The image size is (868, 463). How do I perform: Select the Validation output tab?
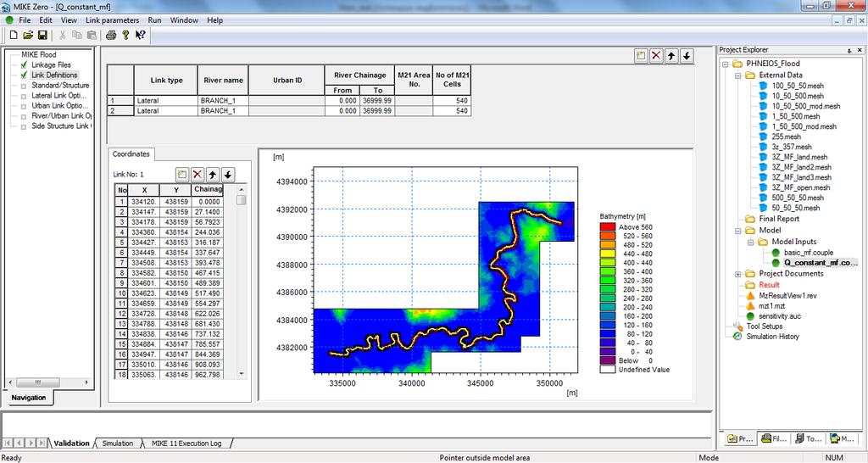pos(71,443)
